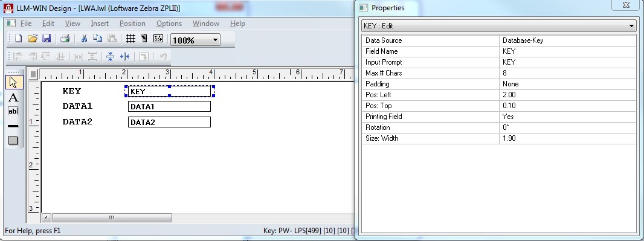Center selection horizontally on label

[124, 57]
